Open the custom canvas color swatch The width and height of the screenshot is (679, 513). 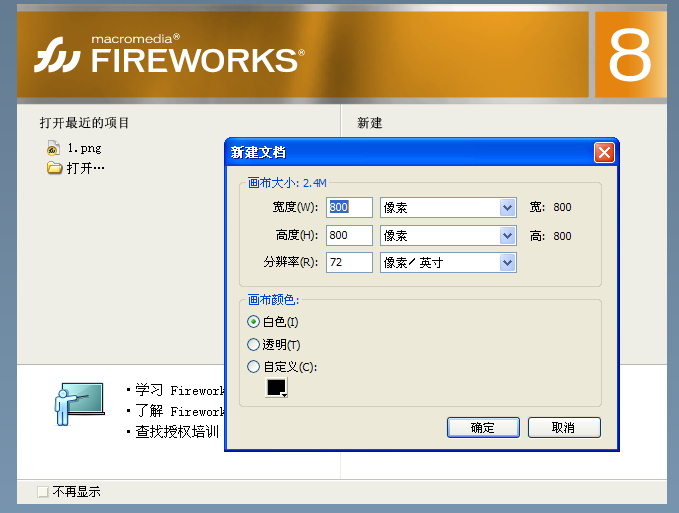pyautogui.click(x=276, y=387)
